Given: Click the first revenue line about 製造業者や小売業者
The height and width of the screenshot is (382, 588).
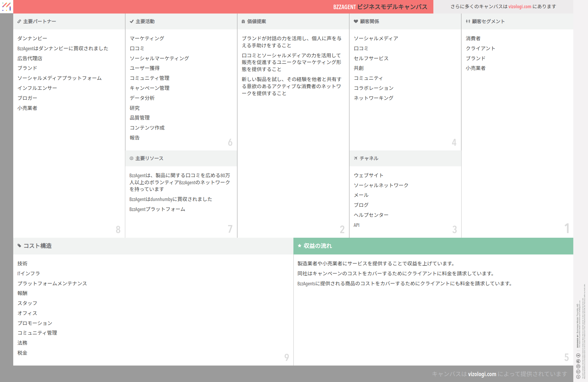Looking at the screenshot, I should tap(376, 264).
